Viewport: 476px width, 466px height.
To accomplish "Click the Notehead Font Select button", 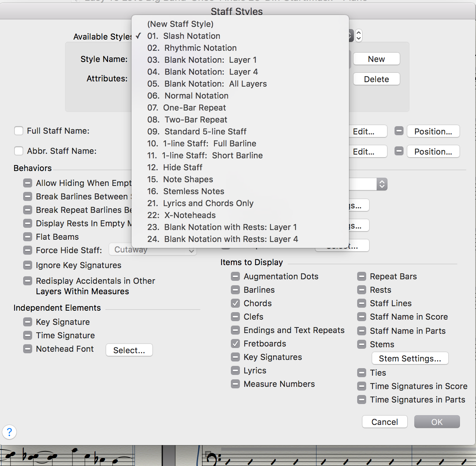I will click(129, 350).
